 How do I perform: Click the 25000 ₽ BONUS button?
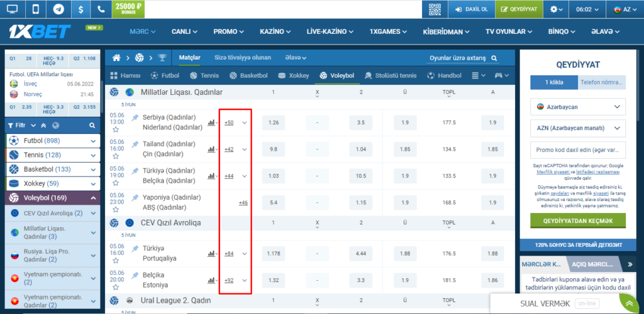pos(128,9)
